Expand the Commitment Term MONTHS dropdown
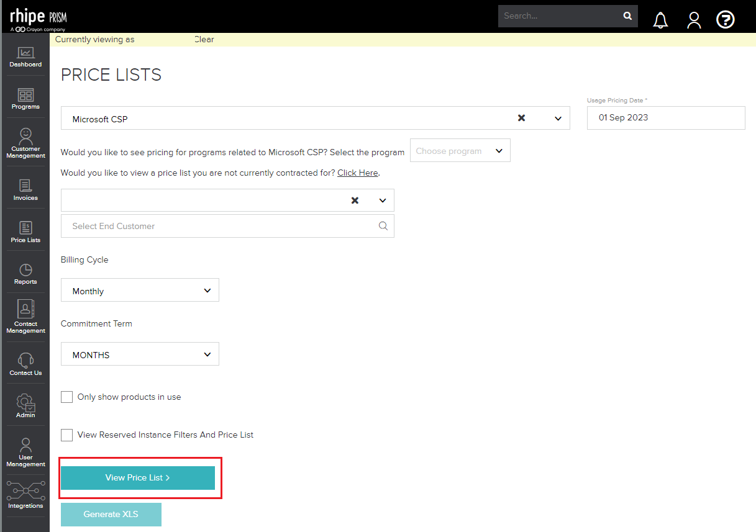Viewport: 756px width, 532px height. tap(140, 354)
